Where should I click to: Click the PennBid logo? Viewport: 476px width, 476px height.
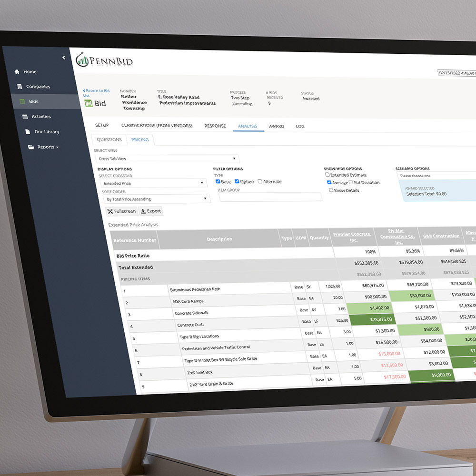pyautogui.click(x=104, y=60)
